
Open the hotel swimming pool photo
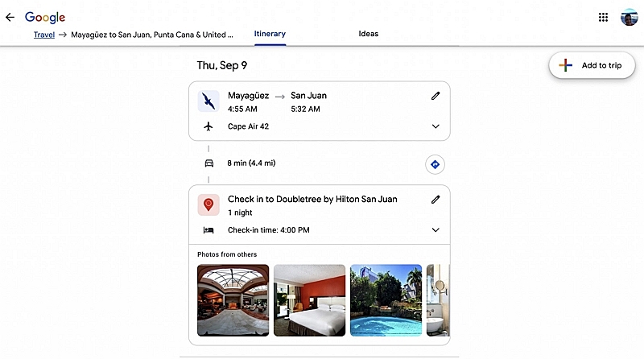click(x=386, y=300)
